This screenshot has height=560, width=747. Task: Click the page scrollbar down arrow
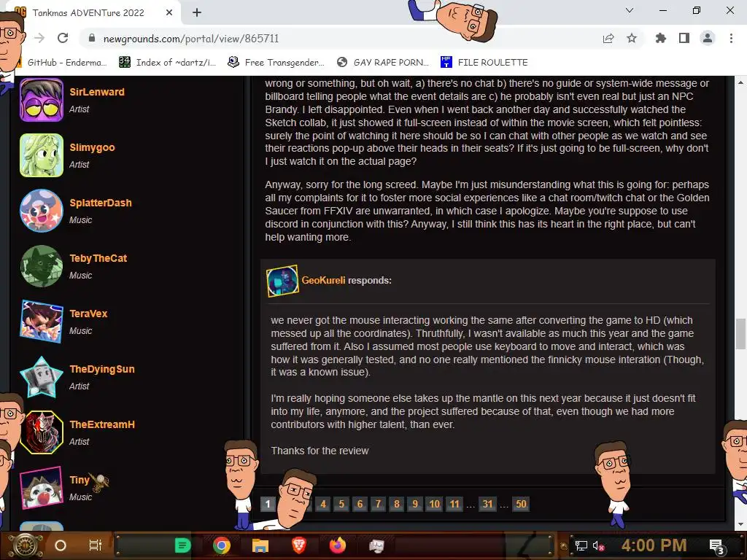pyautogui.click(x=740, y=524)
